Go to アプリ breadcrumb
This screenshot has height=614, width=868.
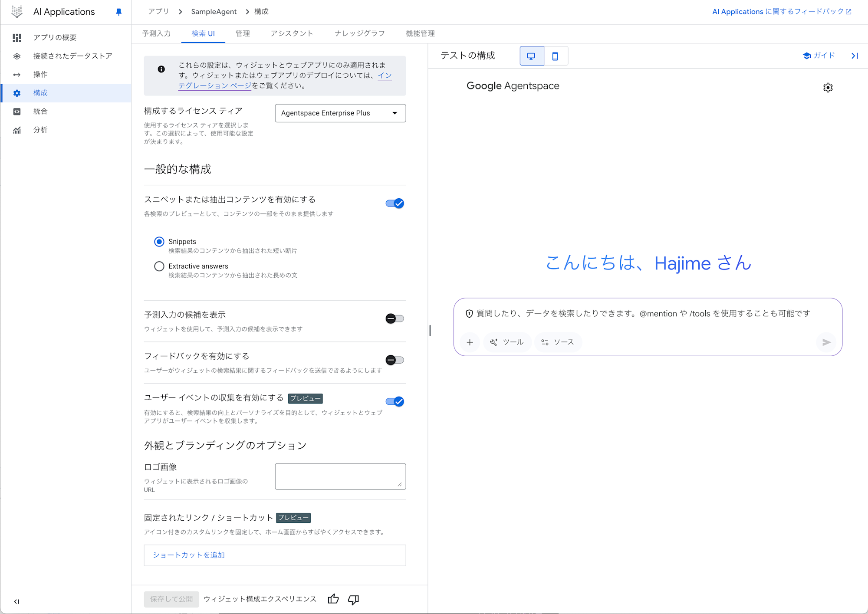pos(158,12)
